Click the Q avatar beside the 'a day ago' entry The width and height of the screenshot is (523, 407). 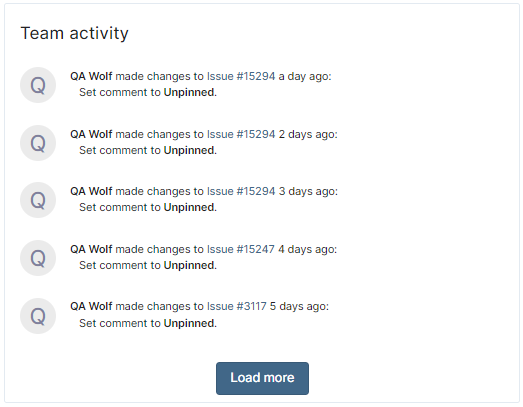(x=38, y=85)
